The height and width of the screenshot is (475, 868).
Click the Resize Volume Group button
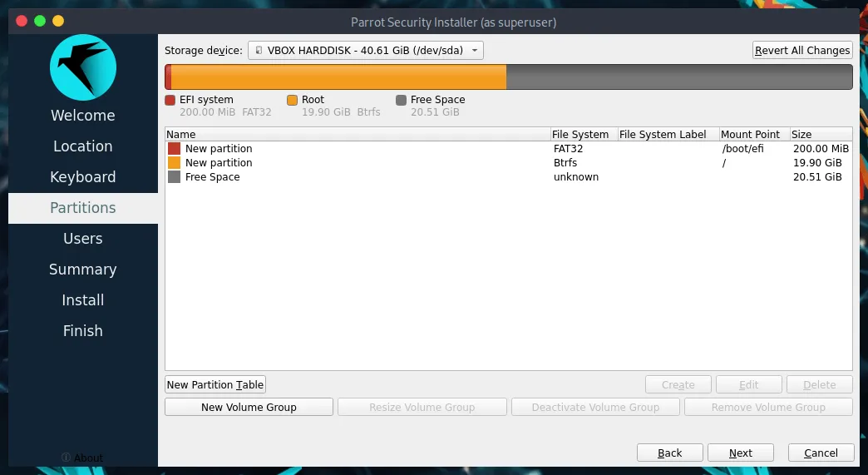pyautogui.click(x=422, y=407)
